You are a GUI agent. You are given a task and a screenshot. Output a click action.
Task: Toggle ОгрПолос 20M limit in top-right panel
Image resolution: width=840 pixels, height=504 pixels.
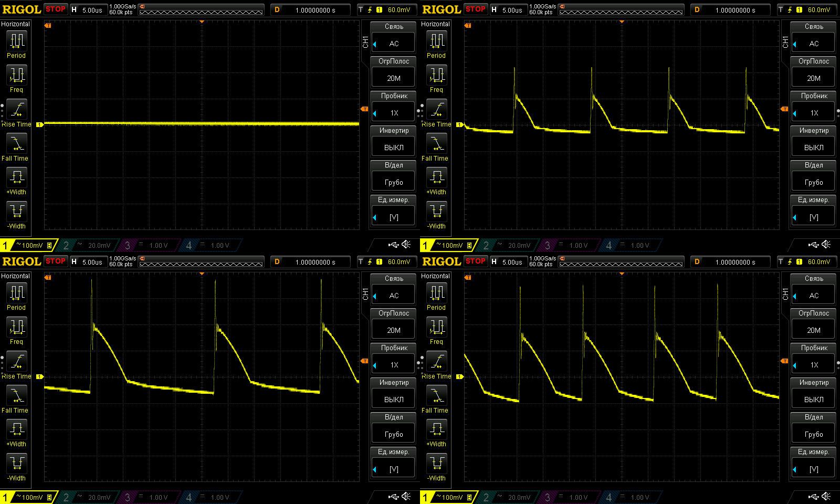coord(814,78)
